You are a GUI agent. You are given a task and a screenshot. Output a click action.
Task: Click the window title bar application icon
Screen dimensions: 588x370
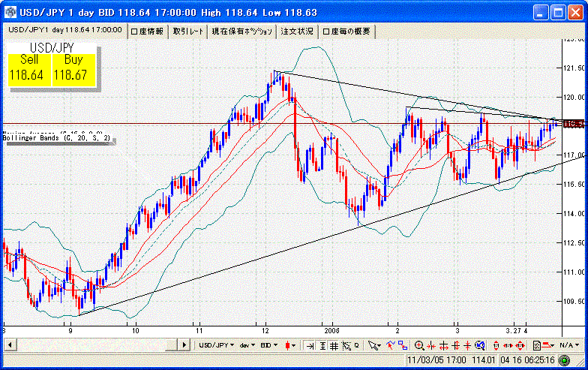coord(10,12)
